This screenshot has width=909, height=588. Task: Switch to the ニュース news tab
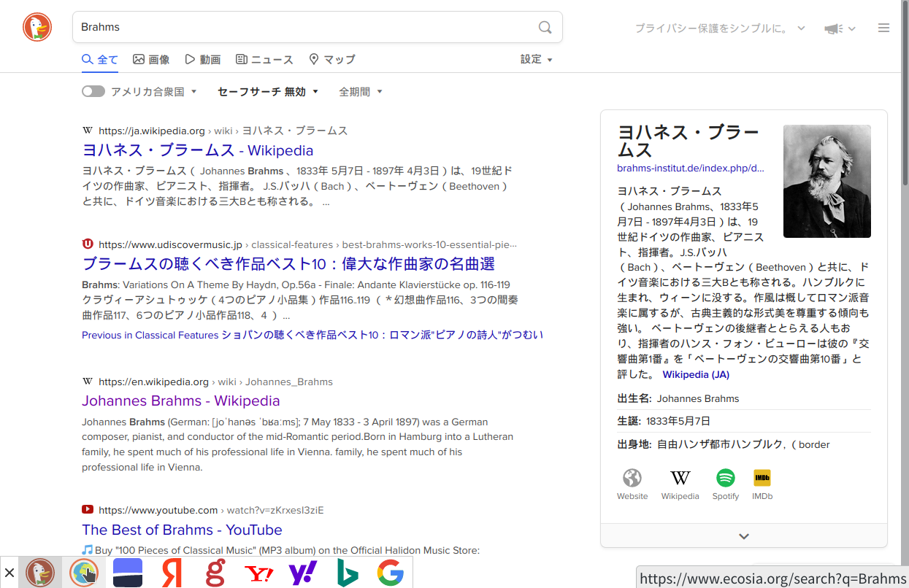coord(265,60)
